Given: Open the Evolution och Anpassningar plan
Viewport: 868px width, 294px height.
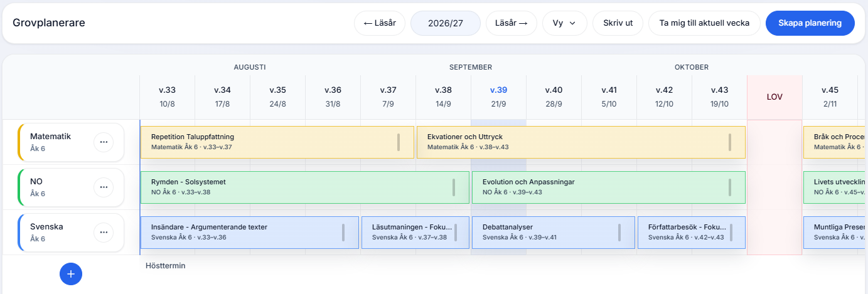Looking at the screenshot, I should coord(609,187).
